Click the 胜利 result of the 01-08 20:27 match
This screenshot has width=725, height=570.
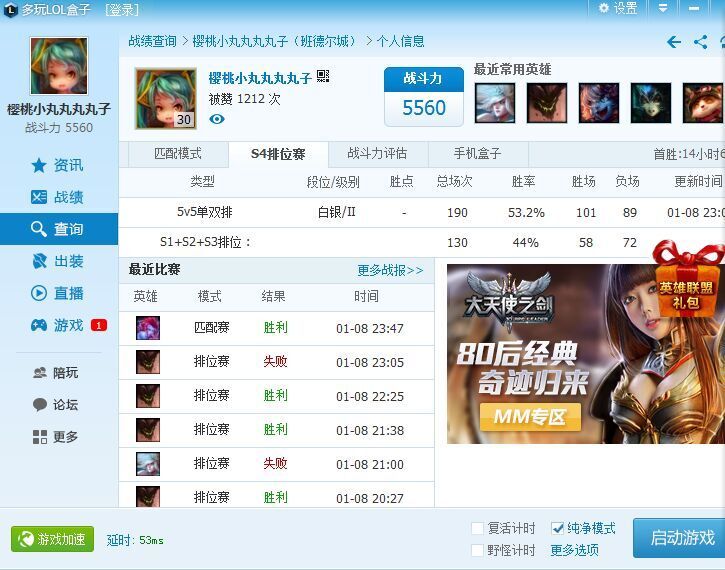pyautogui.click(x=275, y=497)
